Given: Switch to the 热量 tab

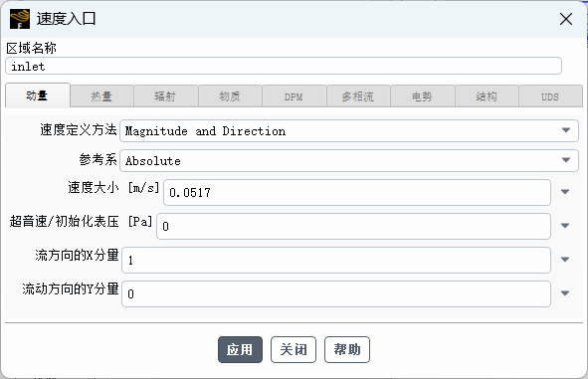Looking at the screenshot, I should pyautogui.click(x=101, y=96).
